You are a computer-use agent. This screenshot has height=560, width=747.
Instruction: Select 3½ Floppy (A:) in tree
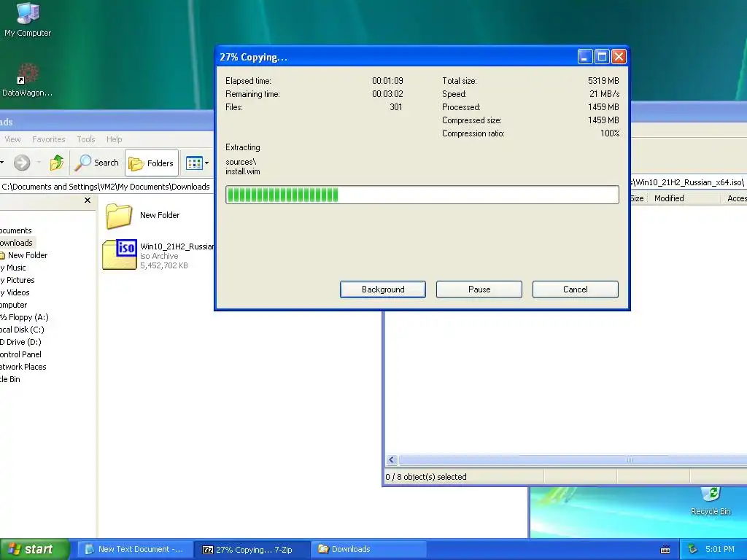point(24,317)
